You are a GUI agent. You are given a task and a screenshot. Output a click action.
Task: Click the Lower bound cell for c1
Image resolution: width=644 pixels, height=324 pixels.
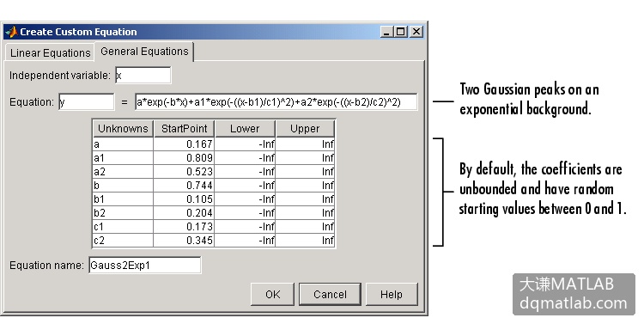click(x=245, y=227)
